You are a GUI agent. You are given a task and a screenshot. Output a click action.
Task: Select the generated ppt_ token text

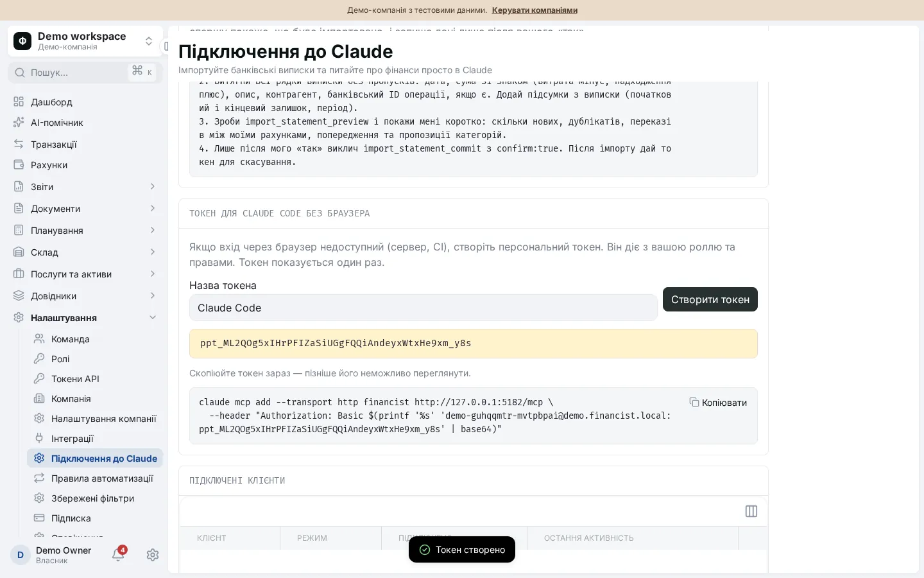tap(336, 343)
